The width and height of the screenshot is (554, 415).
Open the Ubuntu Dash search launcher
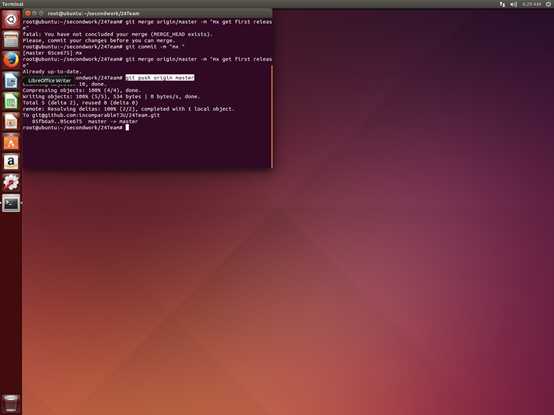point(11,19)
